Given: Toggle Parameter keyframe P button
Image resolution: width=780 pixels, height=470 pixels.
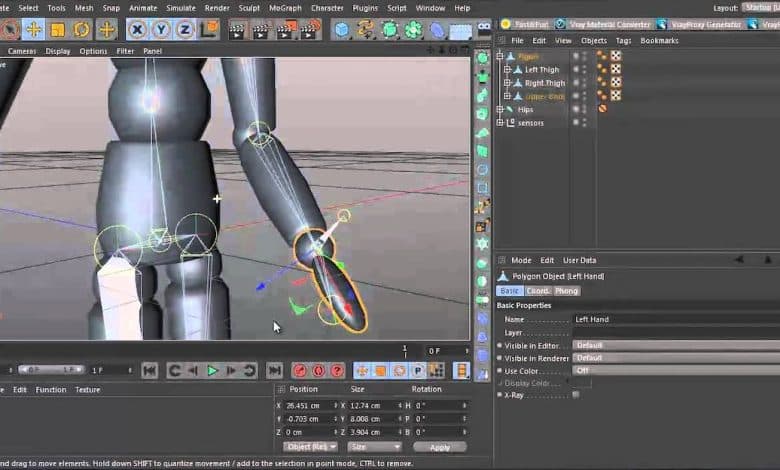Looking at the screenshot, I should point(418,371).
